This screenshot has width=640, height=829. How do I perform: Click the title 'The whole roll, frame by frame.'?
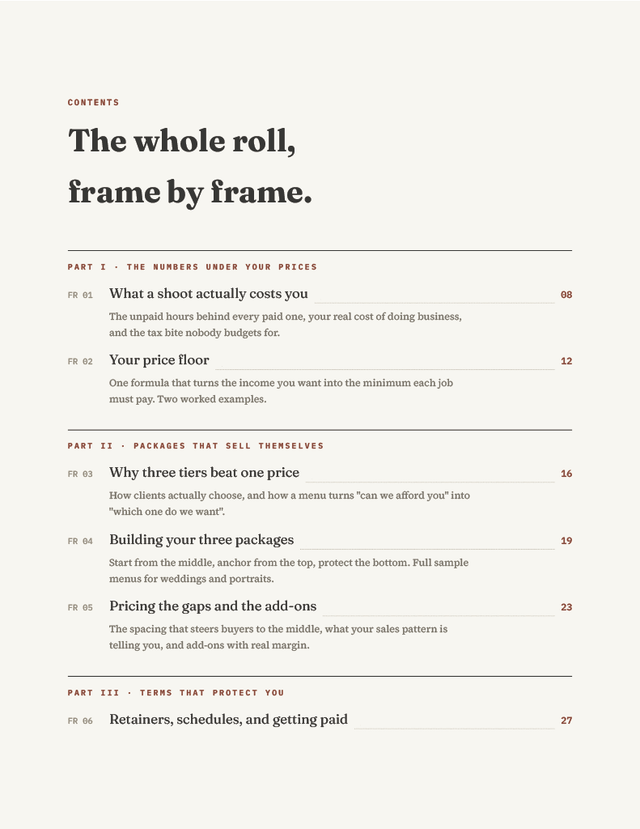click(190, 166)
